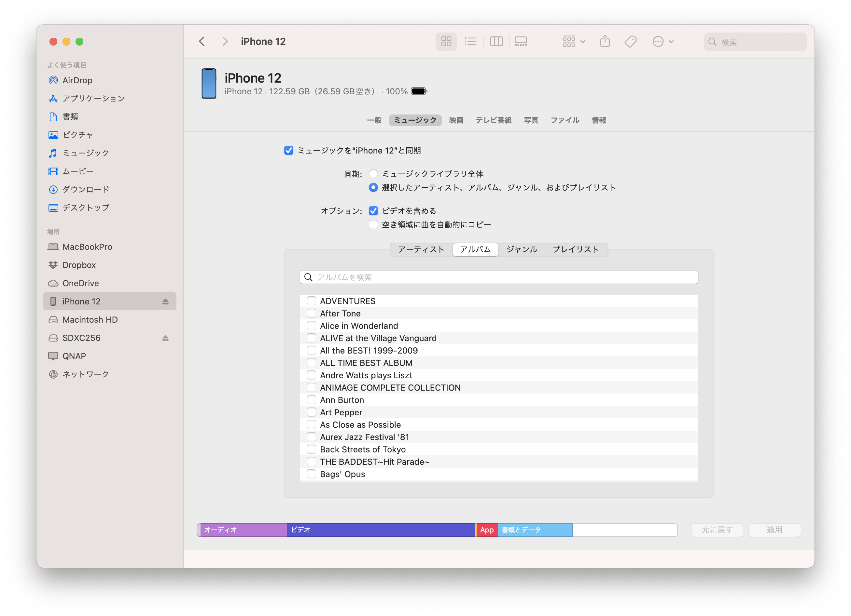Enable auto-copy songs to free space

point(373,225)
